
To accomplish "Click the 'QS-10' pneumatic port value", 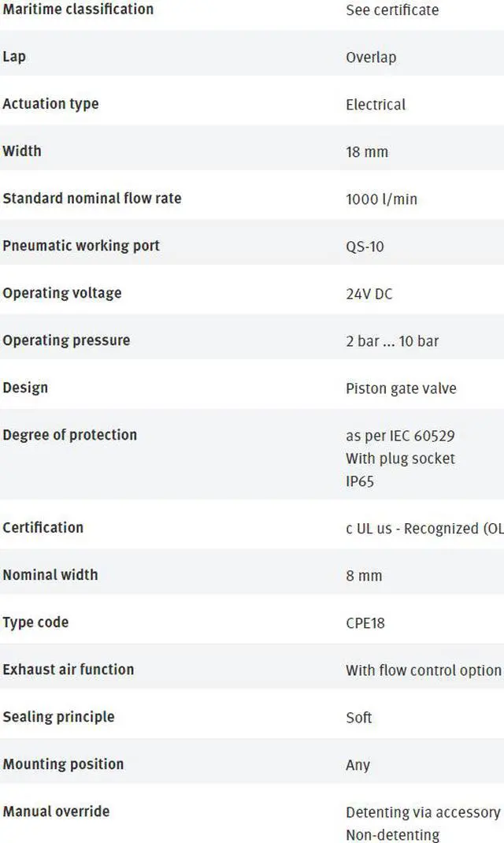I will pos(365,247).
